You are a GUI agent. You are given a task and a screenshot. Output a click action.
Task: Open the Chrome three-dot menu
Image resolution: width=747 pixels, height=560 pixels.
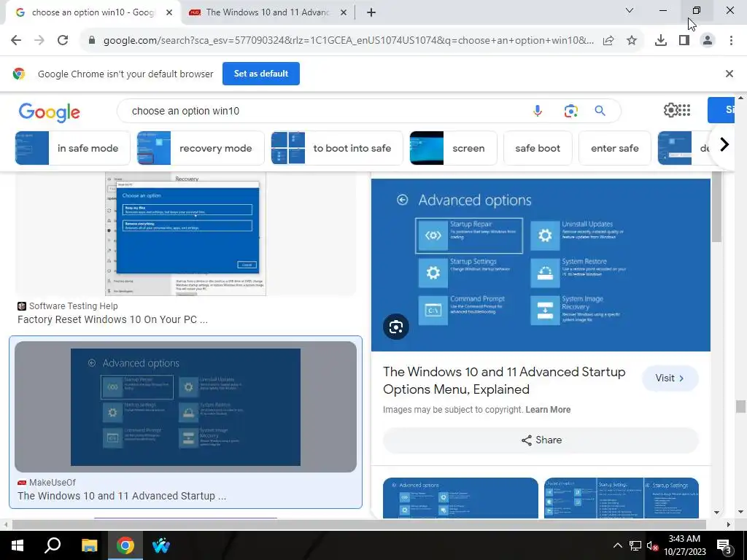coord(731,41)
